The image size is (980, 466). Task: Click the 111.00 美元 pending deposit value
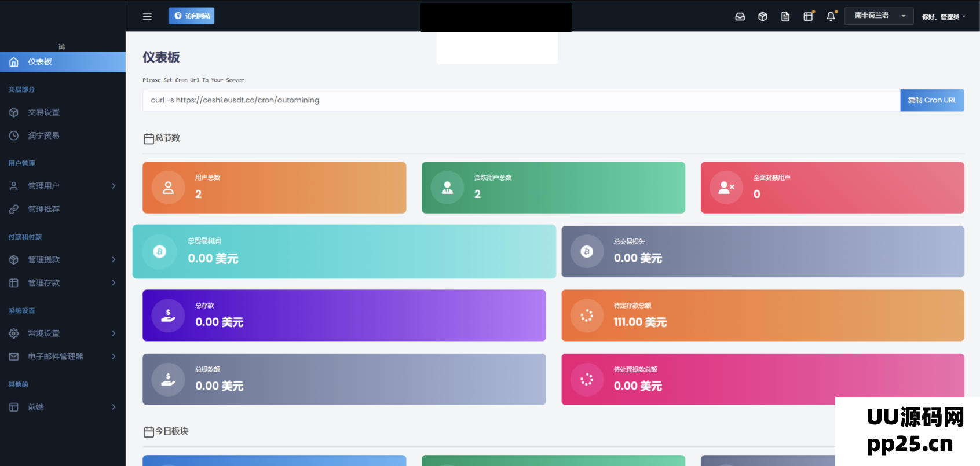point(640,322)
